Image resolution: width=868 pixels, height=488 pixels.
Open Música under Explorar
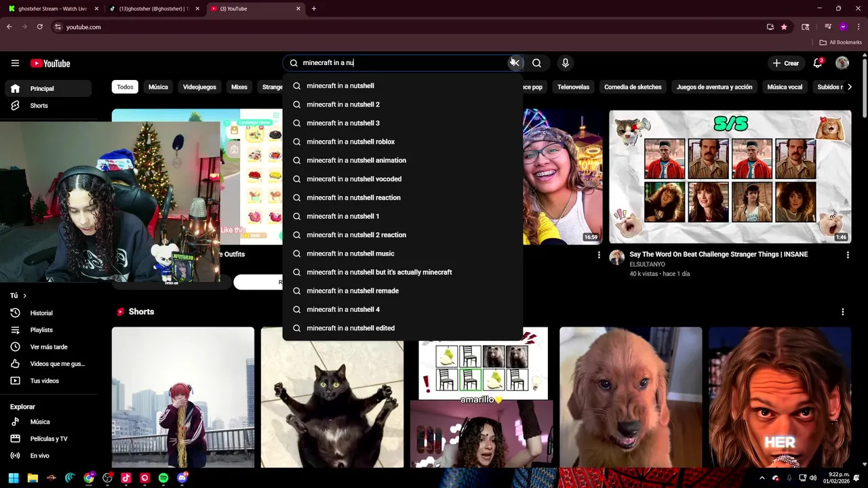point(48,422)
